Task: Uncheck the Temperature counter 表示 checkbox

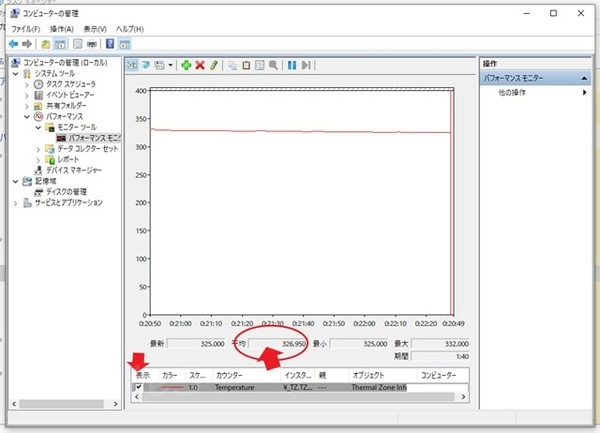Action: point(139,387)
